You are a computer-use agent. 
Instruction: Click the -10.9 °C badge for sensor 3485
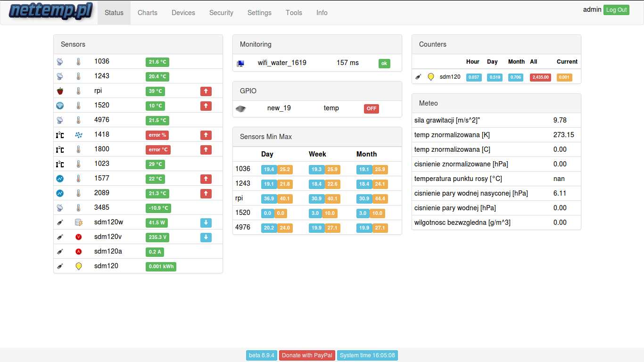[158, 208]
